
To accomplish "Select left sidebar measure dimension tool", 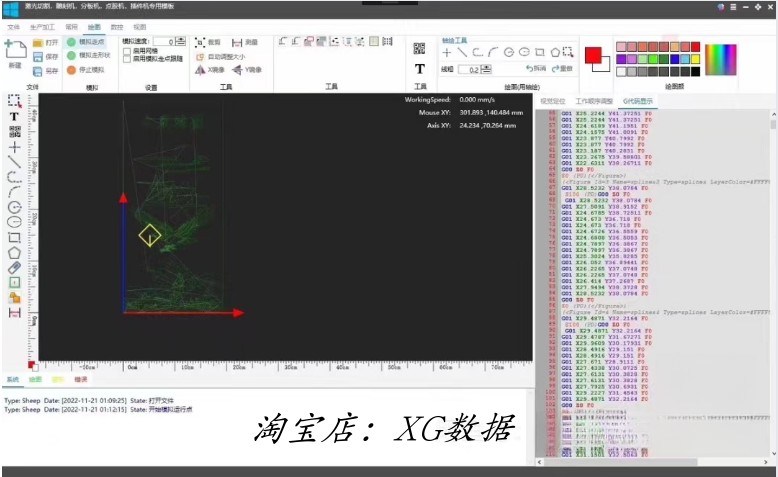I will click(14, 313).
